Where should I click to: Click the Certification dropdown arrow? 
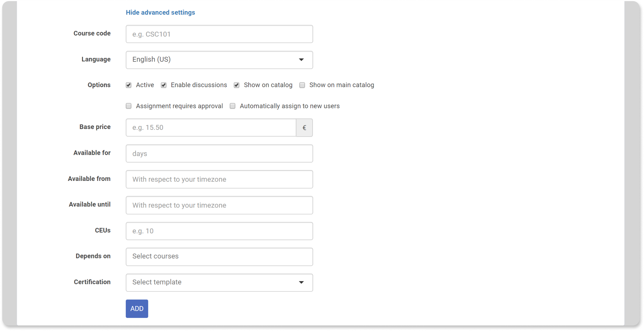pyautogui.click(x=301, y=282)
